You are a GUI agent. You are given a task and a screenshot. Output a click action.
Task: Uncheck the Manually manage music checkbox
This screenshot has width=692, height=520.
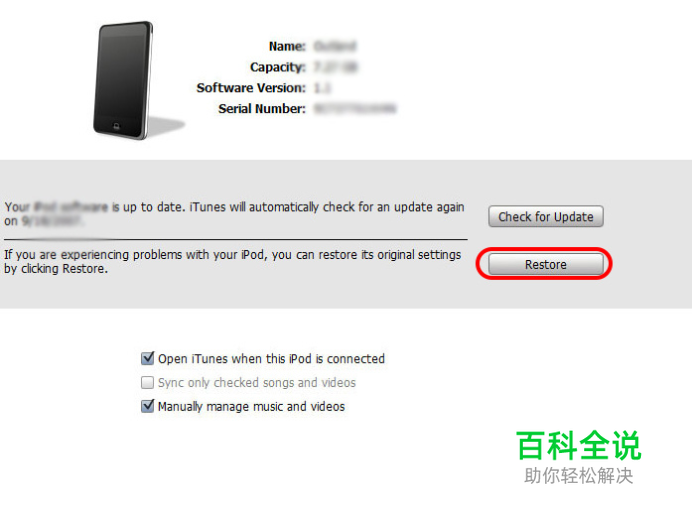147,406
